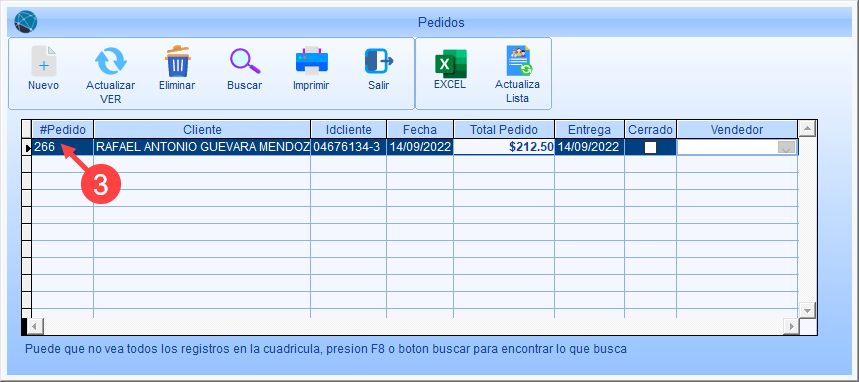Sort by the #Pedido column header
Image resolution: width=859 pixels, height=382 pixels.
(x=62, y=129)
